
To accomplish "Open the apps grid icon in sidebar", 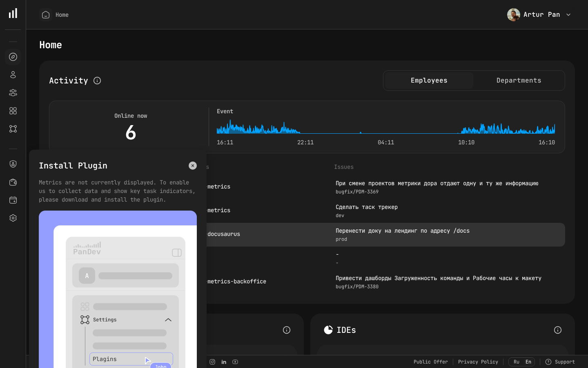I will click(13, 111).
